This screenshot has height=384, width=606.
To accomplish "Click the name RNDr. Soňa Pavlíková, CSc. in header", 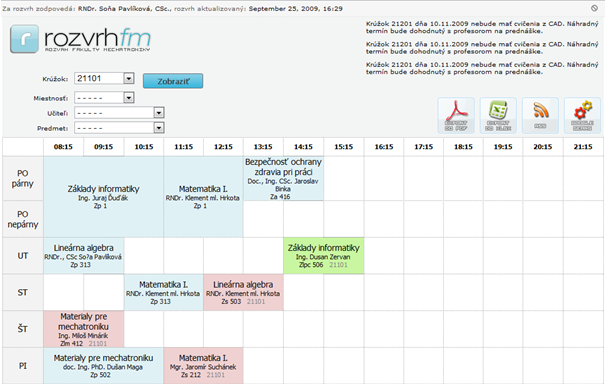I will click(124, 8).
